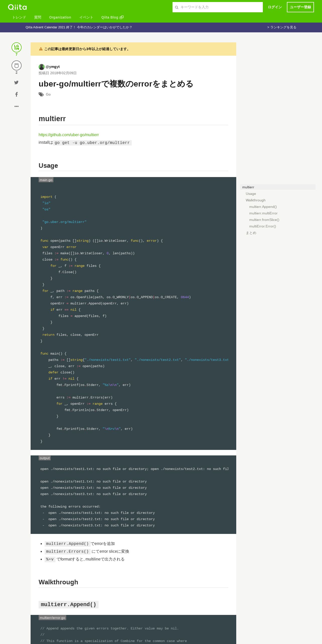Open the github.com/uber-go/multierr link
Image resolution: width=322 pixels, height=644 pixels.
click(x=69, y=135)
